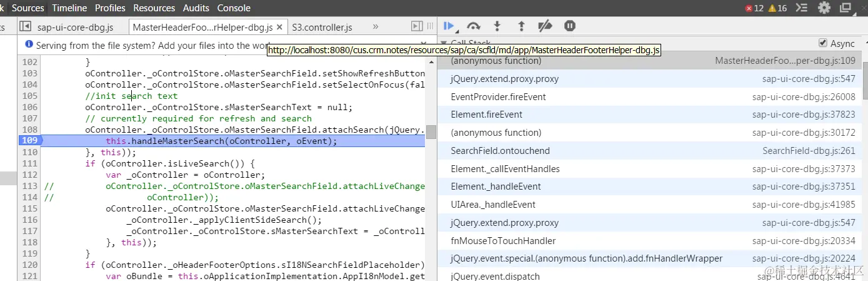Go to the Audits panel
The height and width of the screenshot is (281, 868).
[x=196, y=8]
